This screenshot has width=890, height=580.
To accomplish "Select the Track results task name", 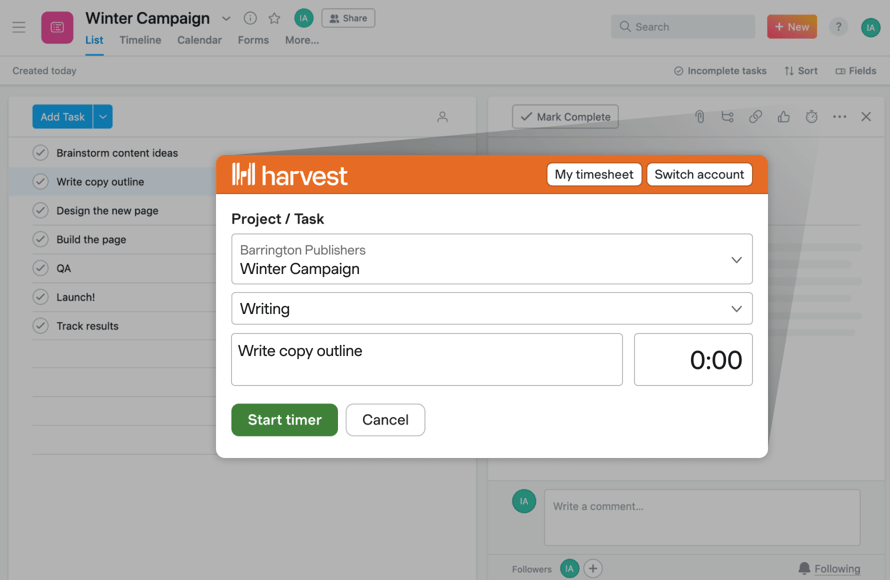I will coord(87,326).
